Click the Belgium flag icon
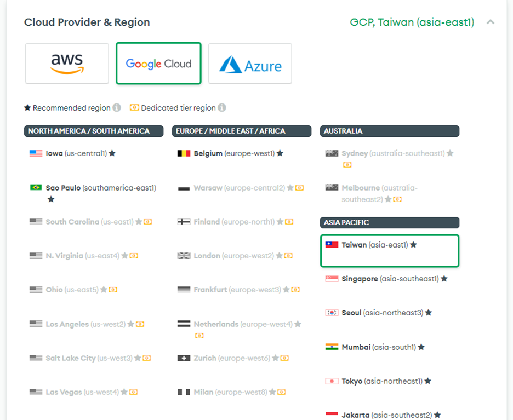 (184, 154)
